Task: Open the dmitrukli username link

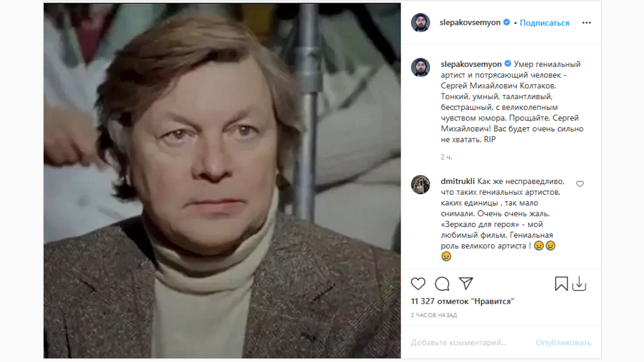Action: [x=458, y=181]
